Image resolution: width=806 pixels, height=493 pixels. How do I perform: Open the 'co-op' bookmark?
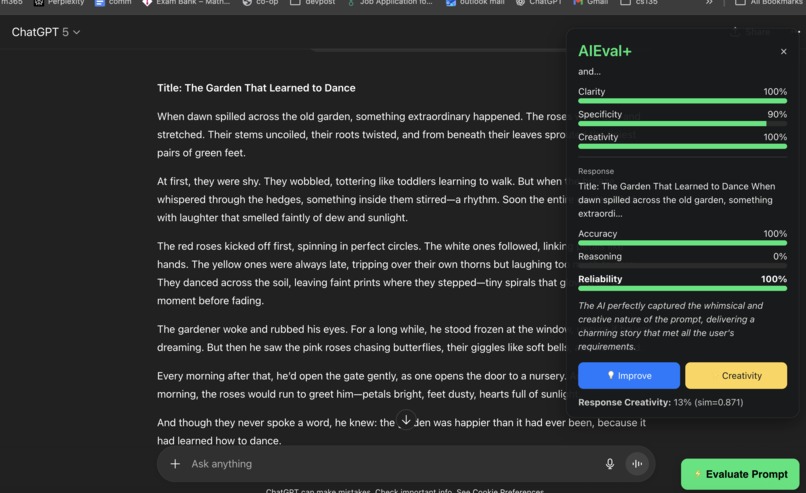tap(260, 3)
